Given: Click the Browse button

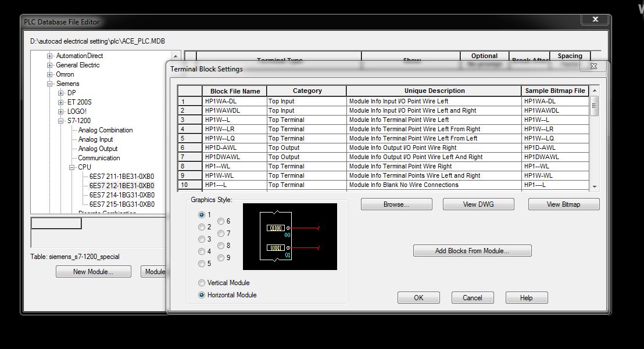Looking at the screenshot, I should pyautogui.click(x=396, y=204).
